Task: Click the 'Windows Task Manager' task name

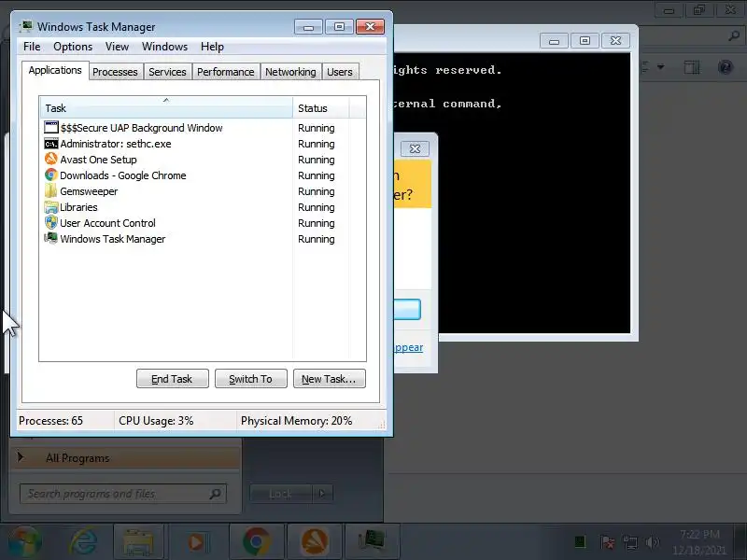Action: 113,239
